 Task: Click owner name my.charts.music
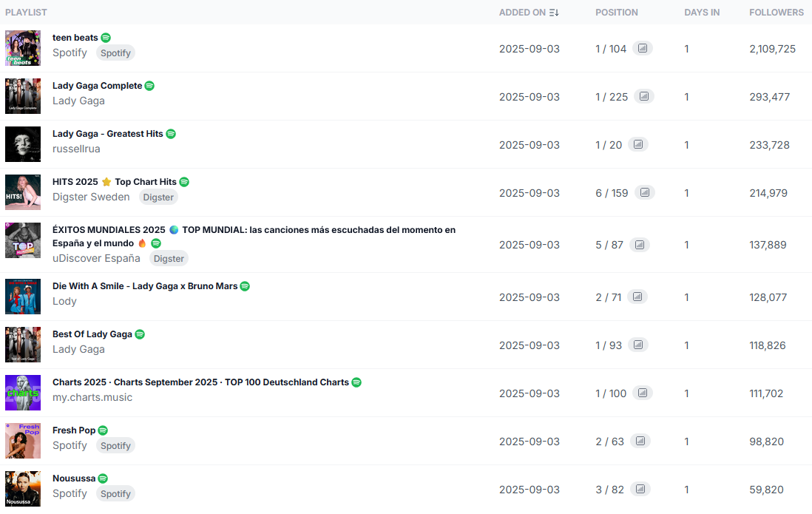(x=92, y=397)
